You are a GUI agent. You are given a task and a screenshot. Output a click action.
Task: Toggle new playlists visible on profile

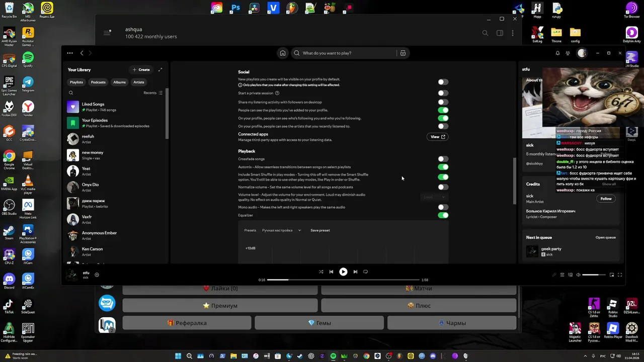click(x=443, y=82)
